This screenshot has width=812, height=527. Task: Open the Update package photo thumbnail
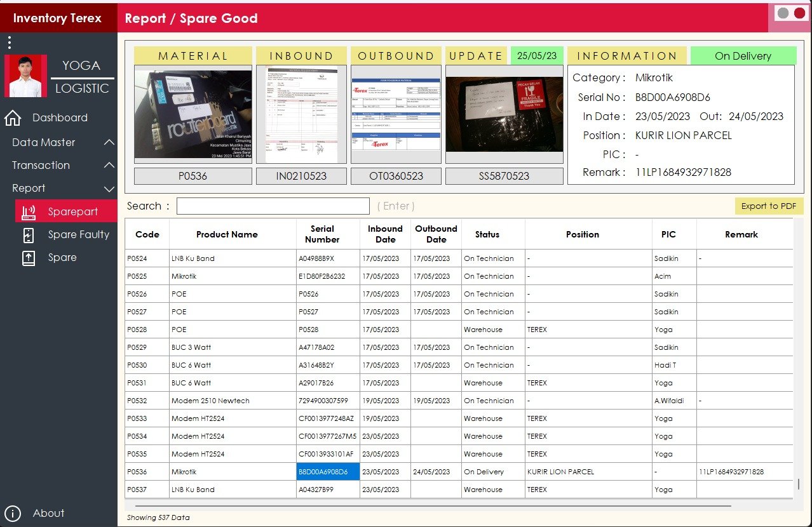(504, 114)
